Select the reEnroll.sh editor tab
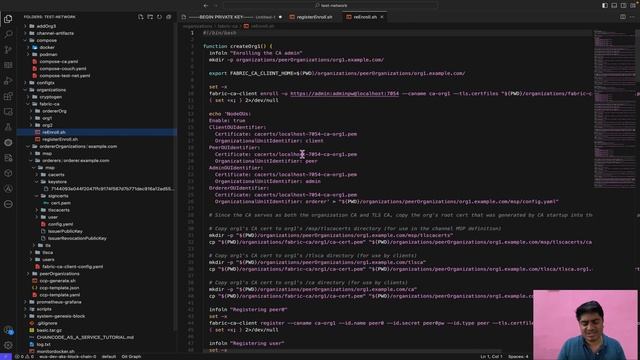Viewport: 640px width, 360px height. pyautogui.click(x=364, y=17)
